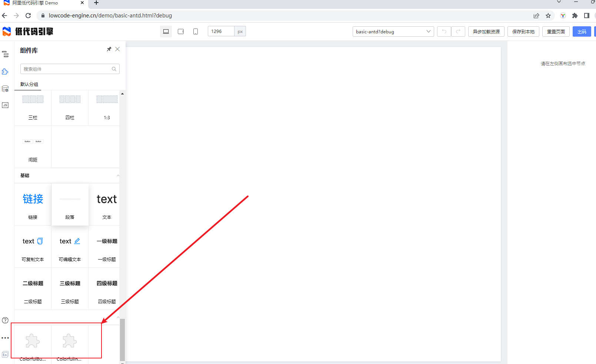
Task: Click the empty design canvas
Action: (x=313, y=204)
